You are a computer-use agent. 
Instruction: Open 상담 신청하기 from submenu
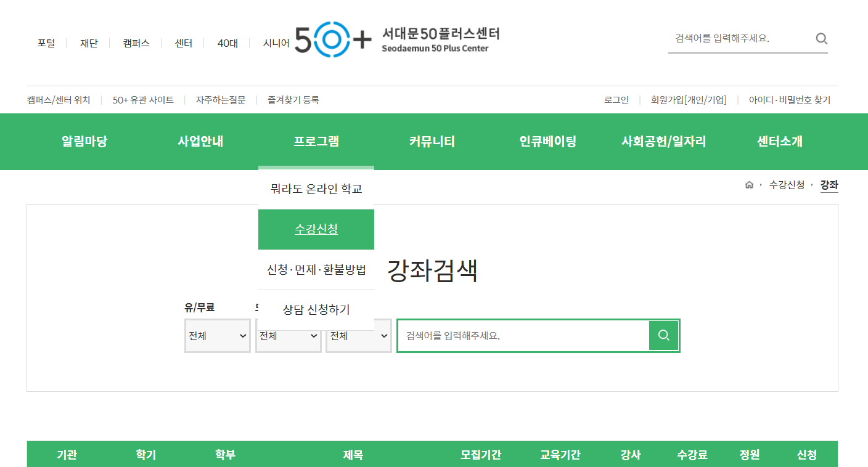pyautogui.click(x=316, y=309)
